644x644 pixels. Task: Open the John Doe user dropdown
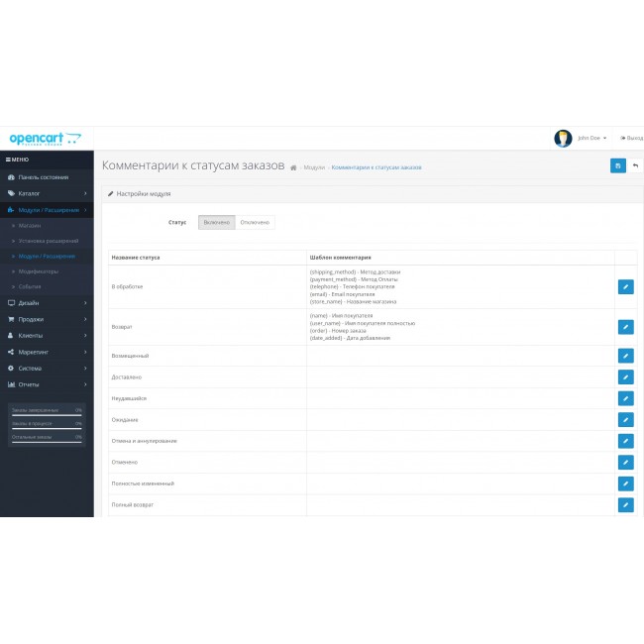590,138
